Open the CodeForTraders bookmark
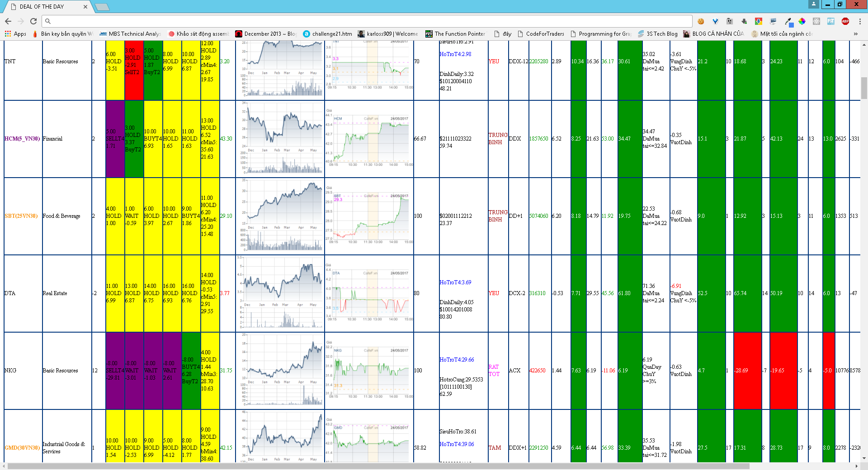 (x=541, y=34)
